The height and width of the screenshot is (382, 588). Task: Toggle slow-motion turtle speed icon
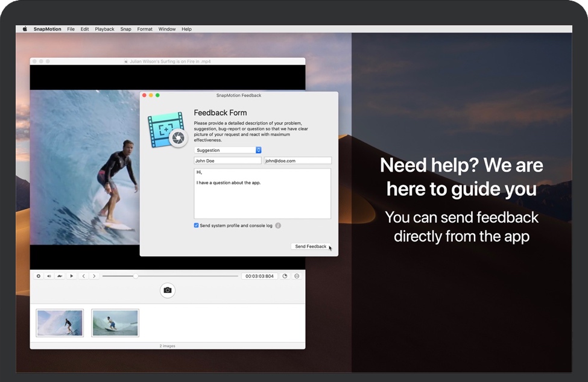(60, 276)
